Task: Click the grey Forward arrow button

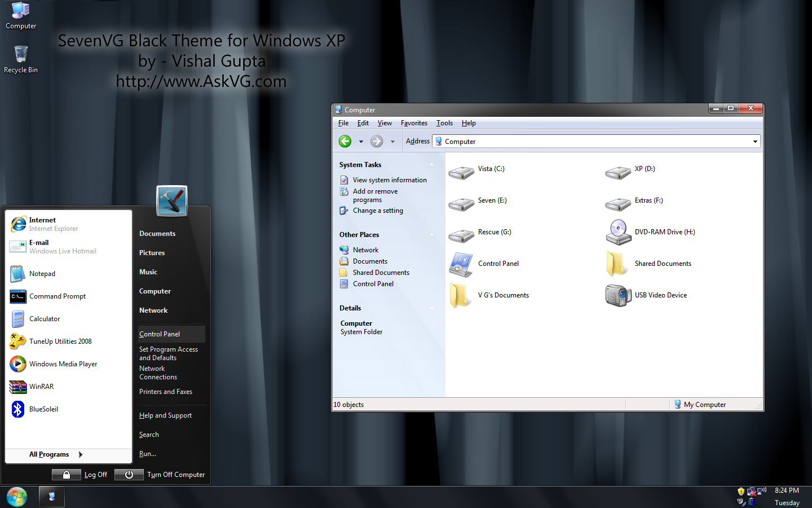Action: [377, 141]
